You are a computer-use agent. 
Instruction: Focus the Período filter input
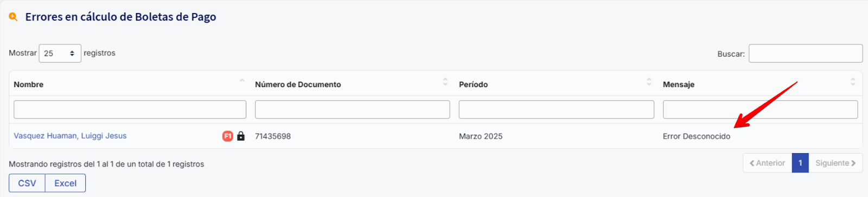[556, 109]
